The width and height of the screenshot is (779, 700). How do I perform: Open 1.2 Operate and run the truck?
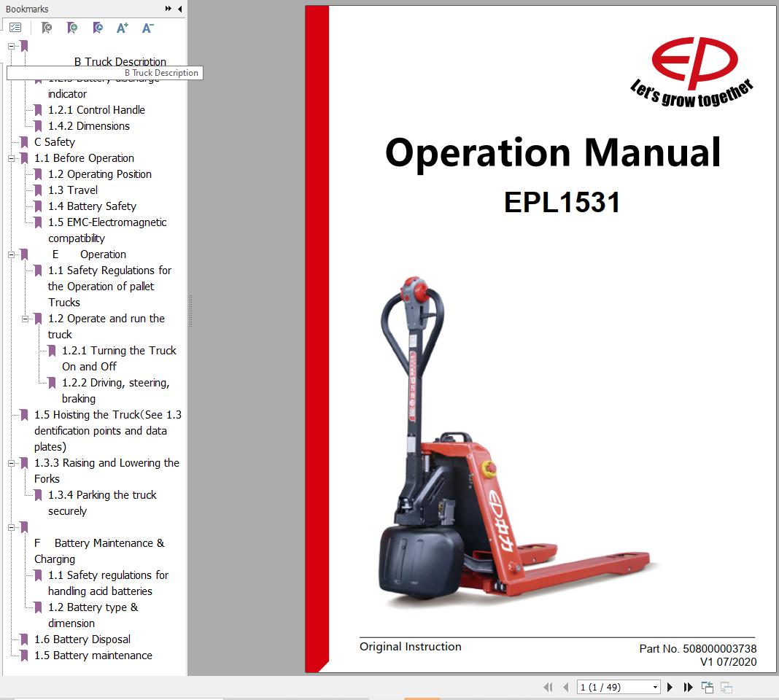(106, 327)
